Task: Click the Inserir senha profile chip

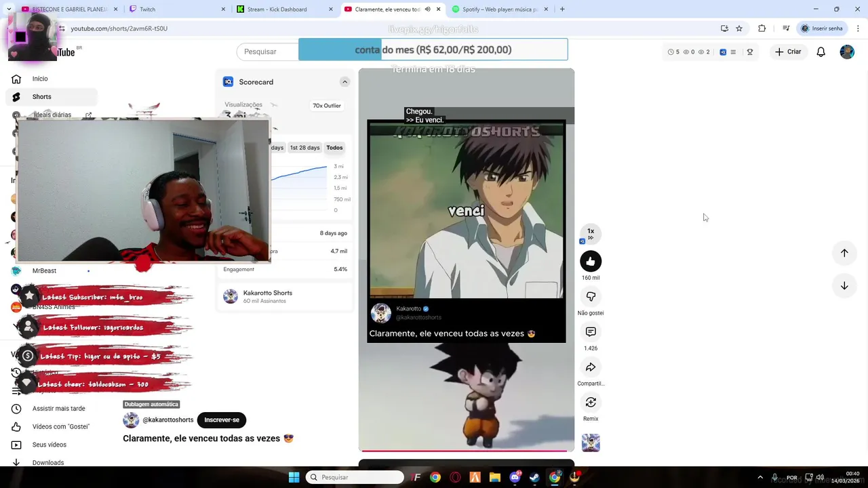Action: 821,28
